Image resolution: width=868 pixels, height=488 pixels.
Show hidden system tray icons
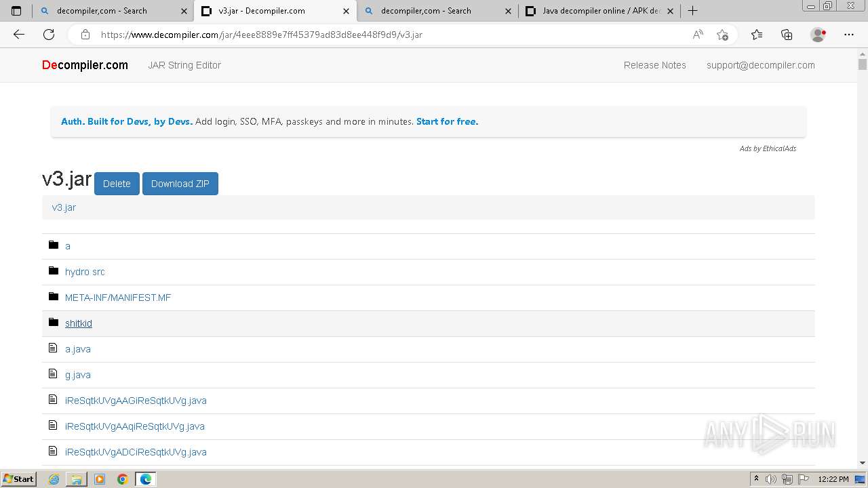(x=756, y=479)
